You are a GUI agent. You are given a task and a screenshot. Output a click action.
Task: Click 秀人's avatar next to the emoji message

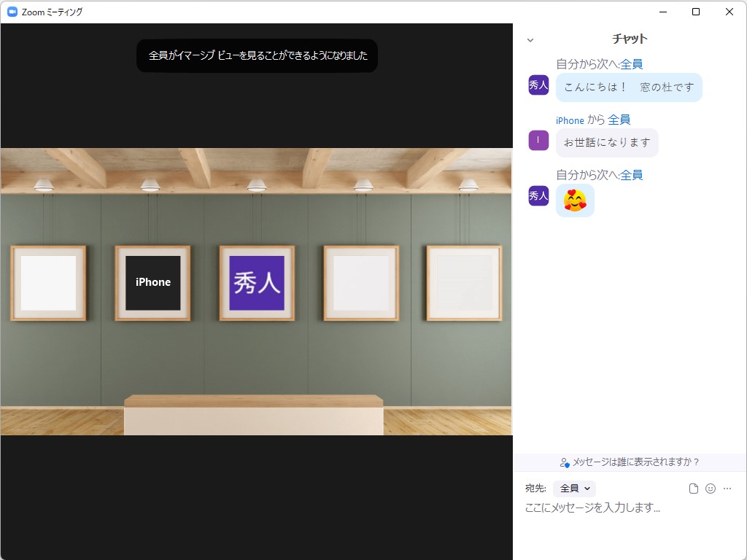click(x=538, y=196)
